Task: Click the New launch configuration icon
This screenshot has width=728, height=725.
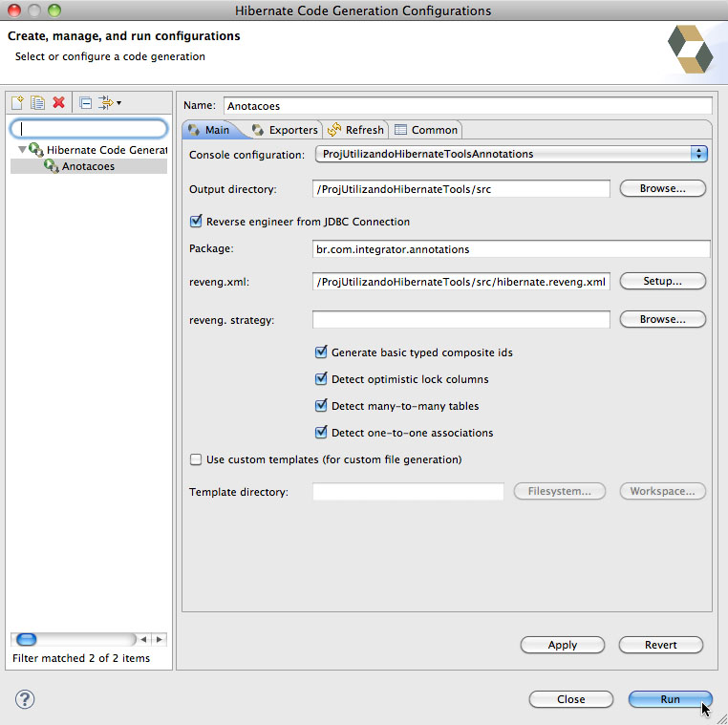Action: coord(17,102)
